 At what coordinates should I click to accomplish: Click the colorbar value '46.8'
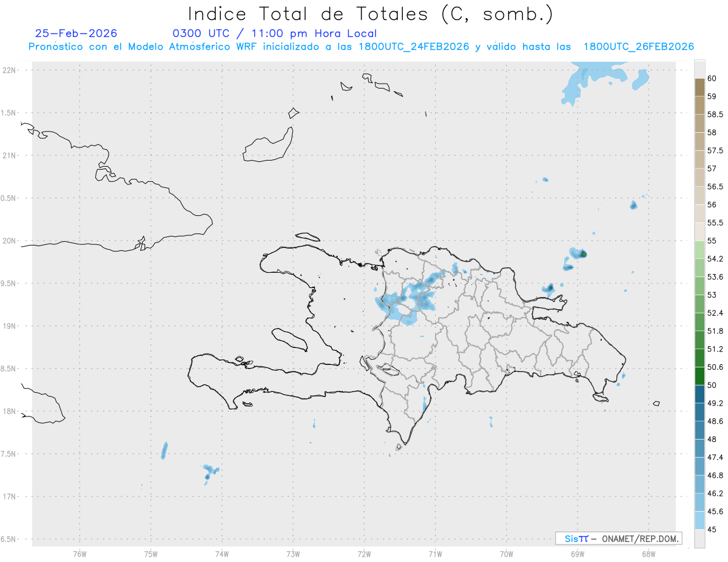[x=715, y=475]
